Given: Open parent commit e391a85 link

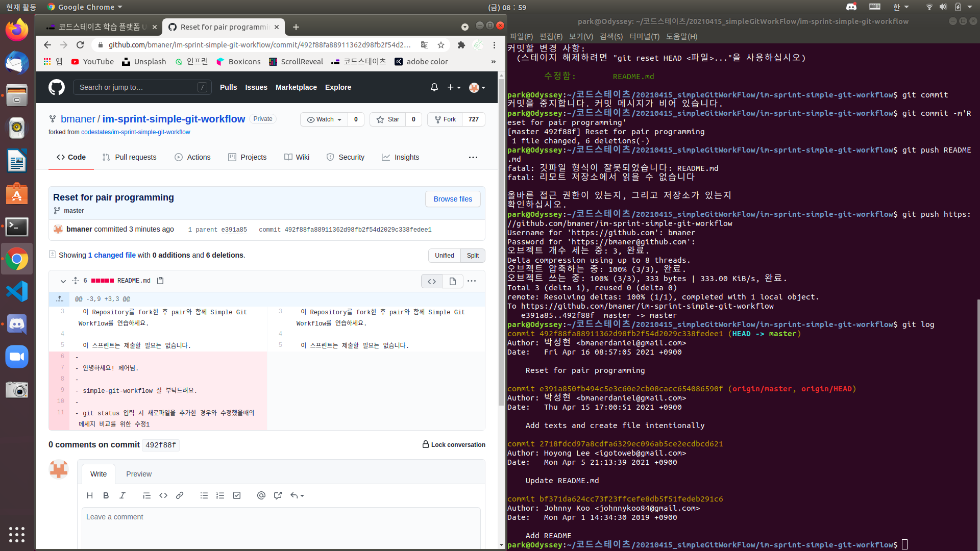Looking at the screenshot, I should [x=234, y=230].
